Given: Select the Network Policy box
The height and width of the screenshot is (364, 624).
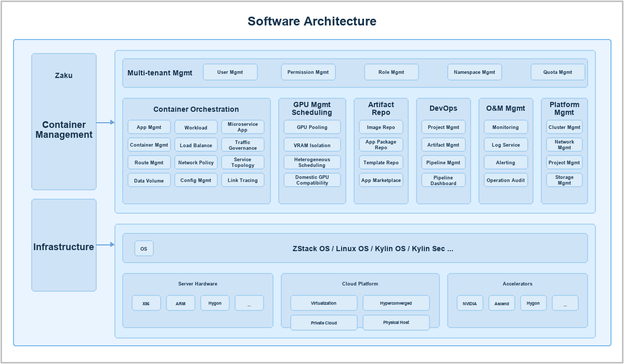Looking at the screenshot, I should click(x=196, y=163).
